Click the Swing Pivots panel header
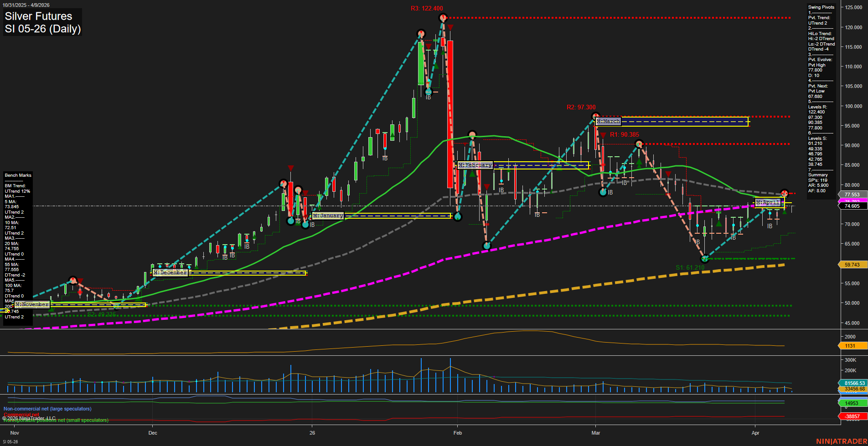This screenshot has height=446, width=868. tap(821, 7)
